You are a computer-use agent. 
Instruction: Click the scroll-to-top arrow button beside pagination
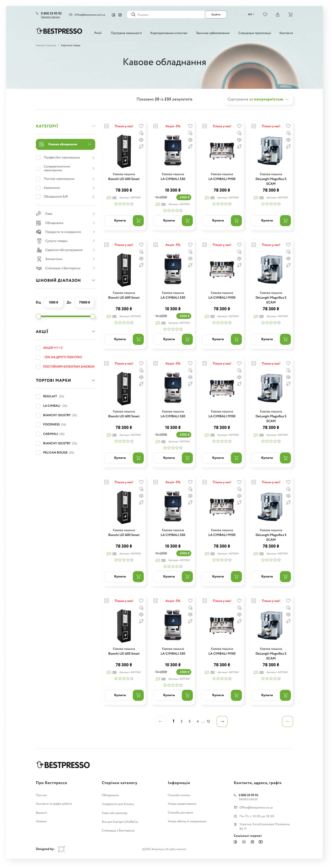[288, 721]
